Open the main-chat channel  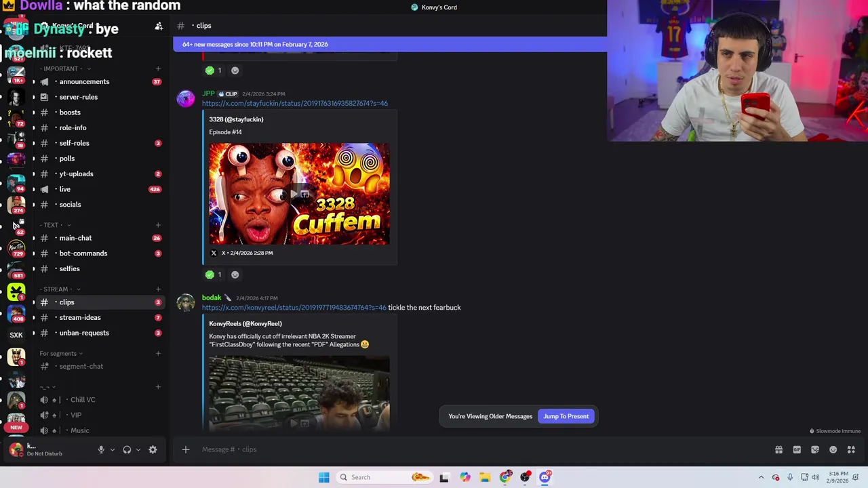[x=100, y=238]
